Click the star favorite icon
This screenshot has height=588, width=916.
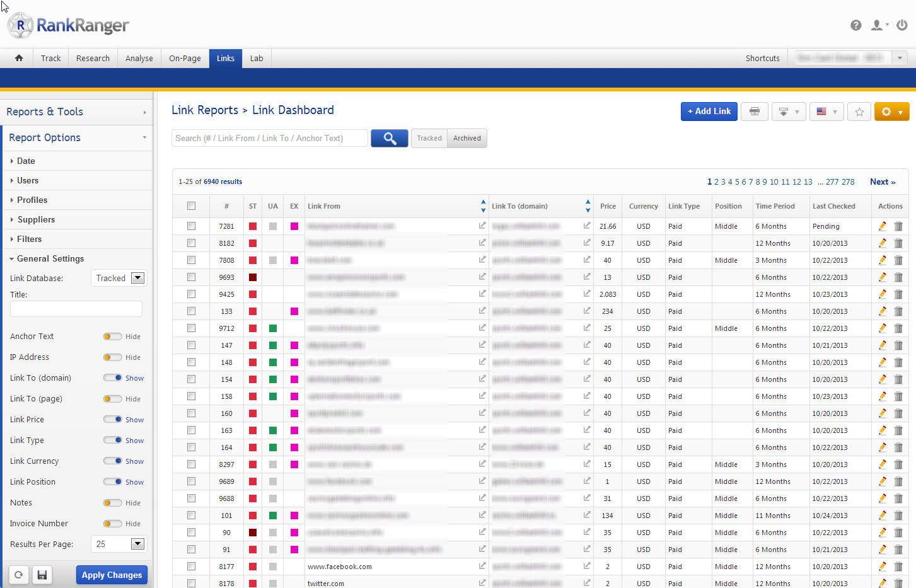click(x=859, y=112)
